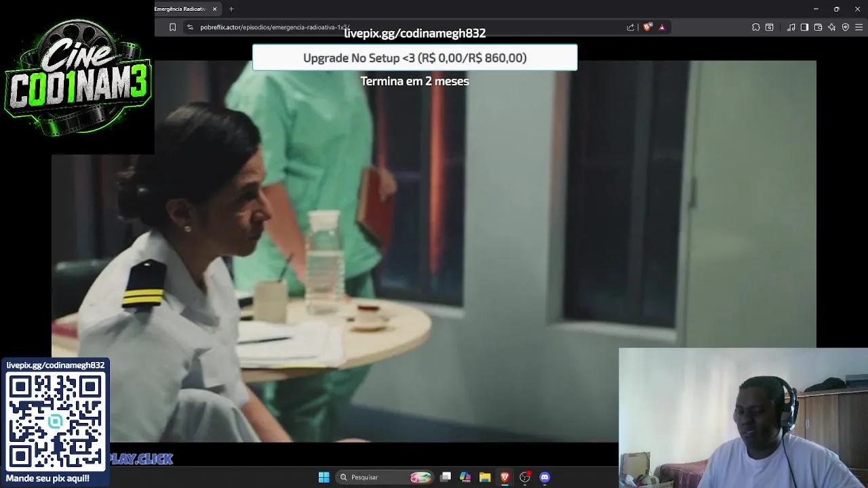Image resolution: width=868 pixels, height=488 pixels.
Task: Open the Brave Wallet icon
Action: (x=818, y=27)
